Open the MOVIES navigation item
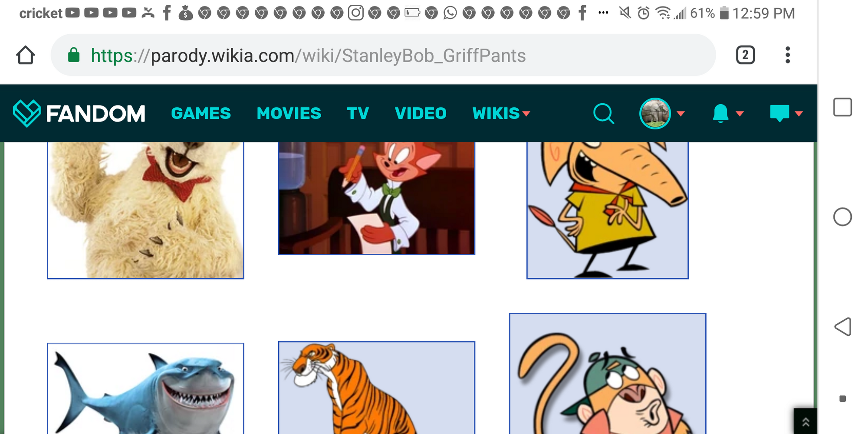This screenshot has height=434, width=868. point(289,113)
